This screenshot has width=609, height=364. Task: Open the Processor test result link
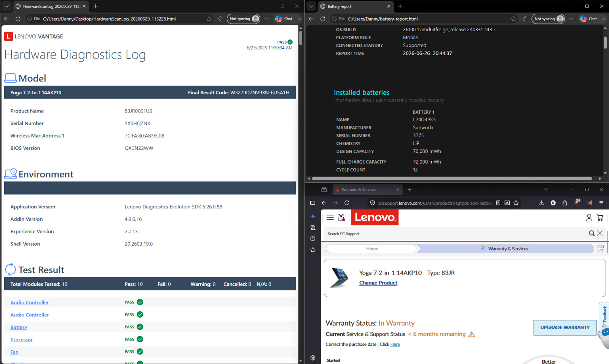point(22,340)
